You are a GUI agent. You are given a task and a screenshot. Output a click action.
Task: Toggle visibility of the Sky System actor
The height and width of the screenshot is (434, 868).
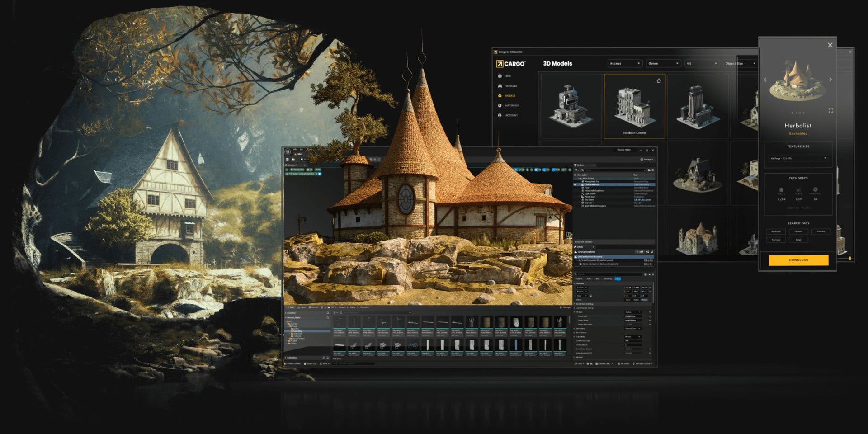[575, 200]
